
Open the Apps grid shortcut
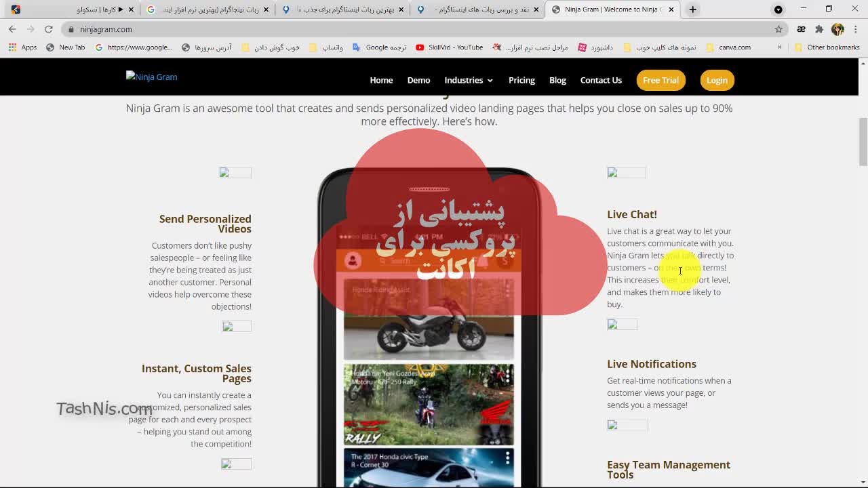pyautogui.click(x=23, y=47)
